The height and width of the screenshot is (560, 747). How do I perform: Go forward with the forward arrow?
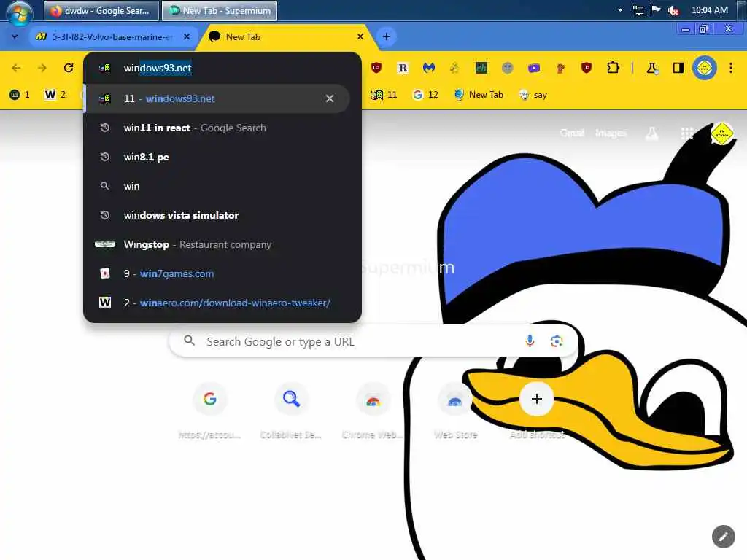point(42,68)
